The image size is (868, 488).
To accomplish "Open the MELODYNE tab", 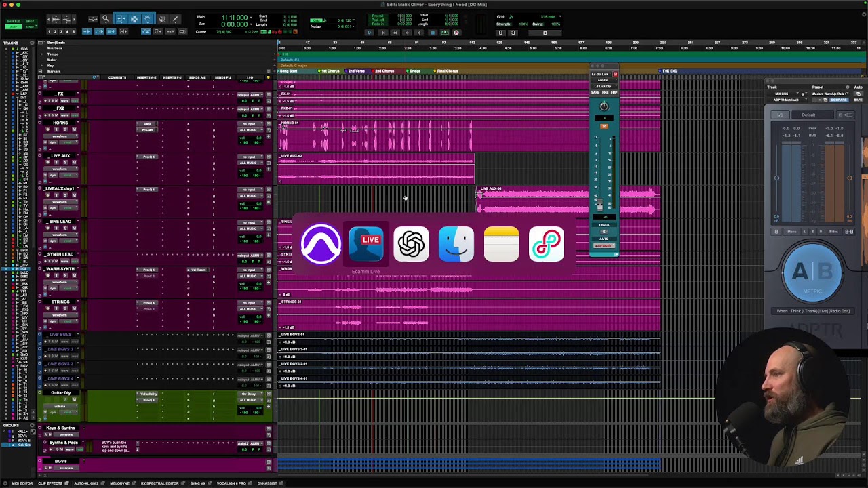I will pos(119,483).
